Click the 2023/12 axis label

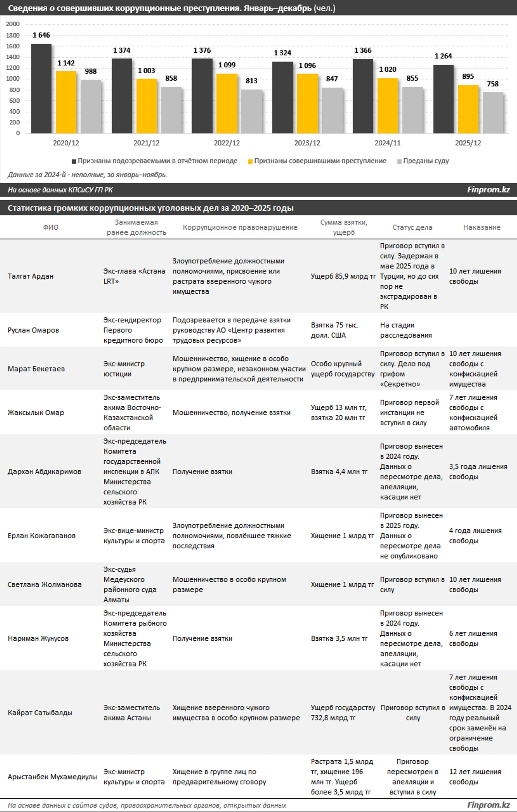point(307,143)
